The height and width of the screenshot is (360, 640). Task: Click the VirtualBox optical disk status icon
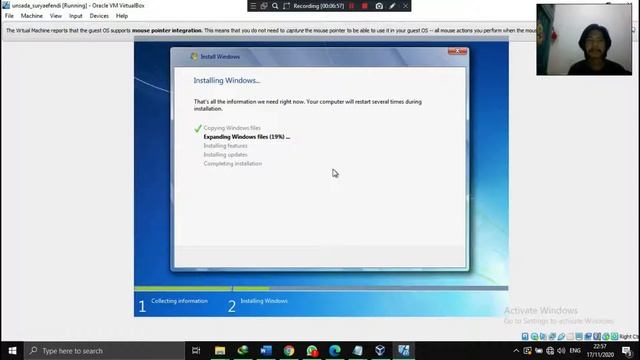(x=534, y=336)
